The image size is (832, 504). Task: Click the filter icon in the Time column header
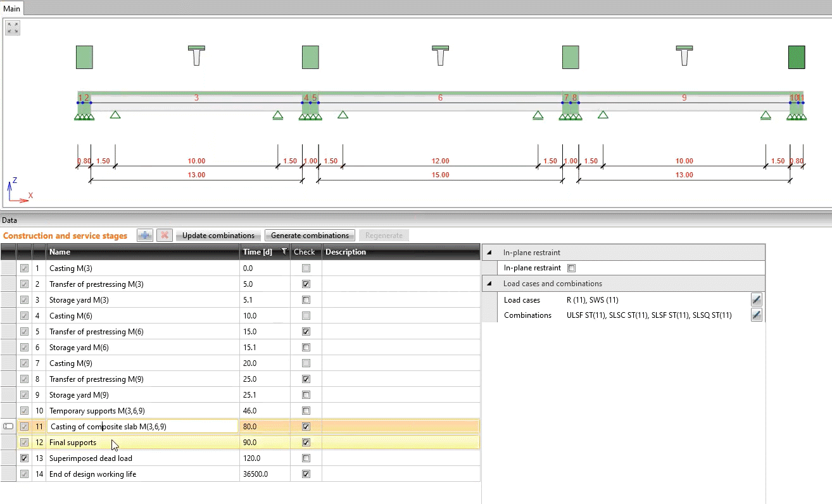(x=284, y=252)
